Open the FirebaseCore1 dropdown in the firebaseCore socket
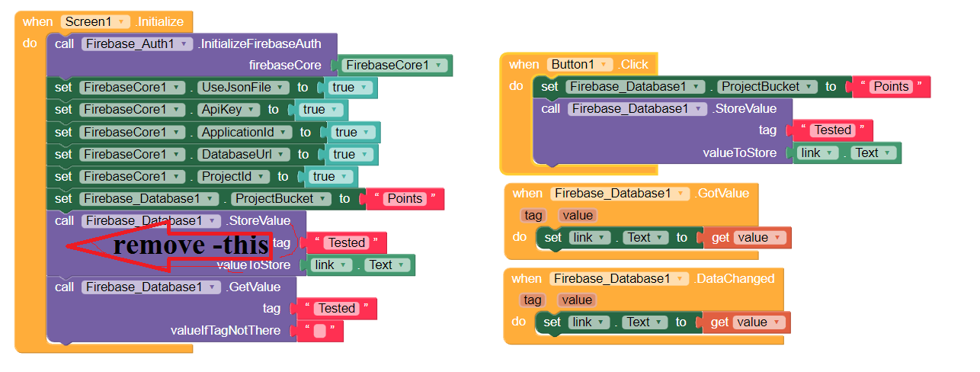 pyautogui.click(x=395, y=66)
